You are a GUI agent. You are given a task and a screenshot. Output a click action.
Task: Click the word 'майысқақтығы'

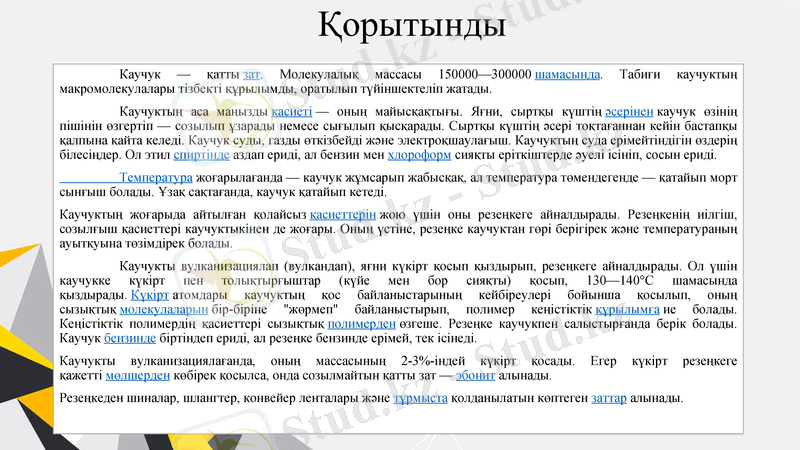[x=419, y=112]
